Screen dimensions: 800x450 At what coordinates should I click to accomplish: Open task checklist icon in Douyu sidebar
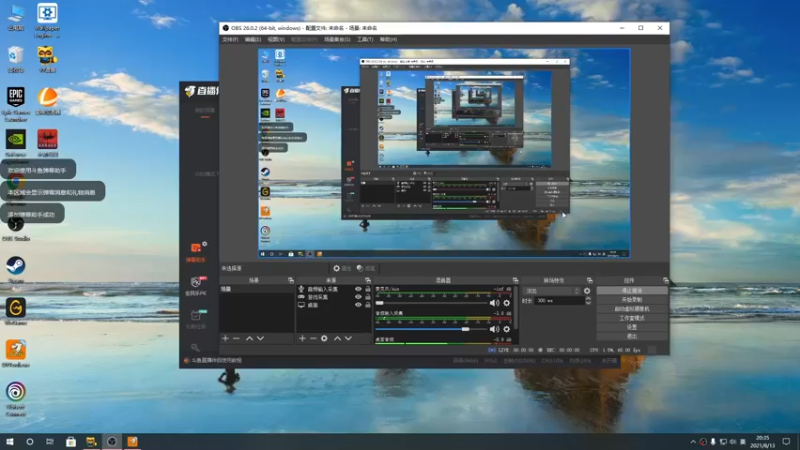point(195,315)
